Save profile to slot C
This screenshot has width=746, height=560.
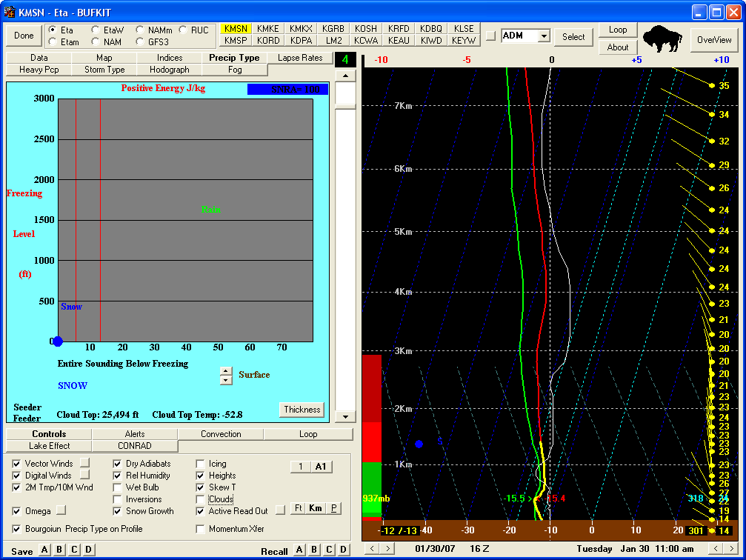click(74, 550)
